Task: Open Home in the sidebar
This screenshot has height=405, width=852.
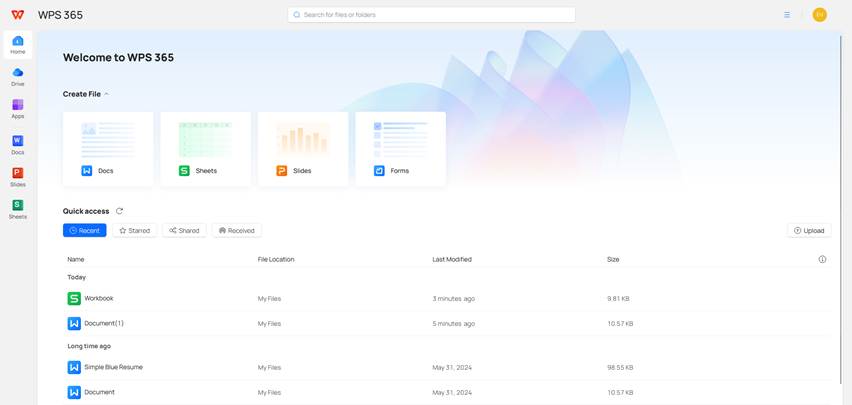Action: (x=18, y=45)
